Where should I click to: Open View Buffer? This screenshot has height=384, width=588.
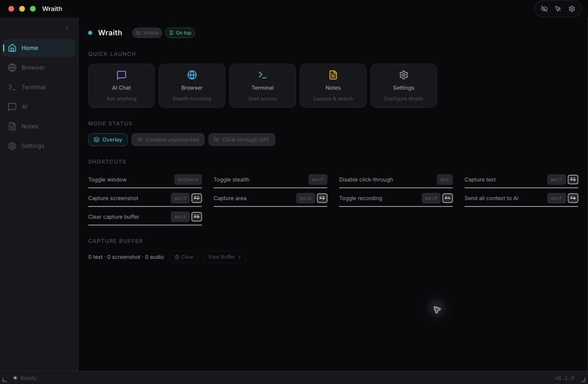pyautogui.click(x=225, y=257)
